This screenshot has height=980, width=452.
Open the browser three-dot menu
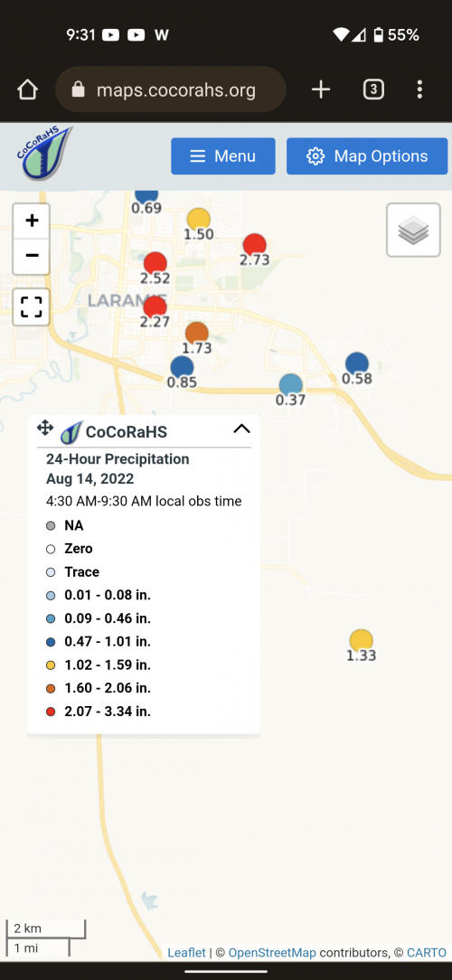(419, 90)
